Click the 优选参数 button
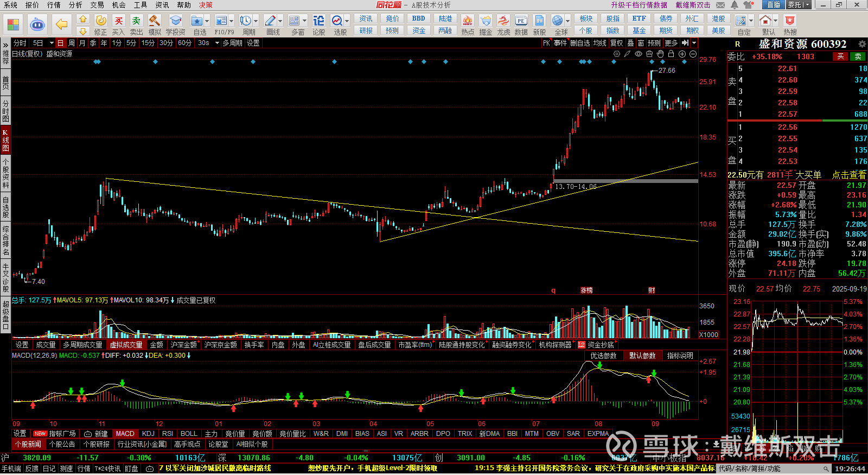 [603, 356]
